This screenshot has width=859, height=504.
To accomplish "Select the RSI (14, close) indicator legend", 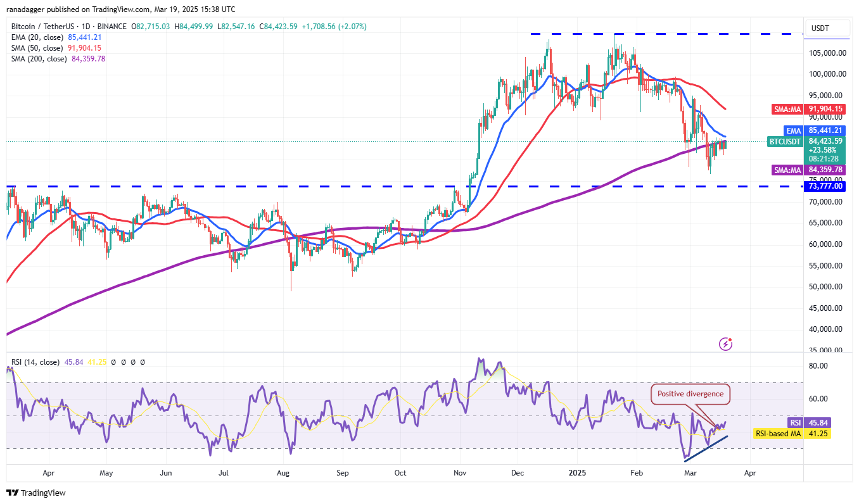I will (x=35, y=362).
